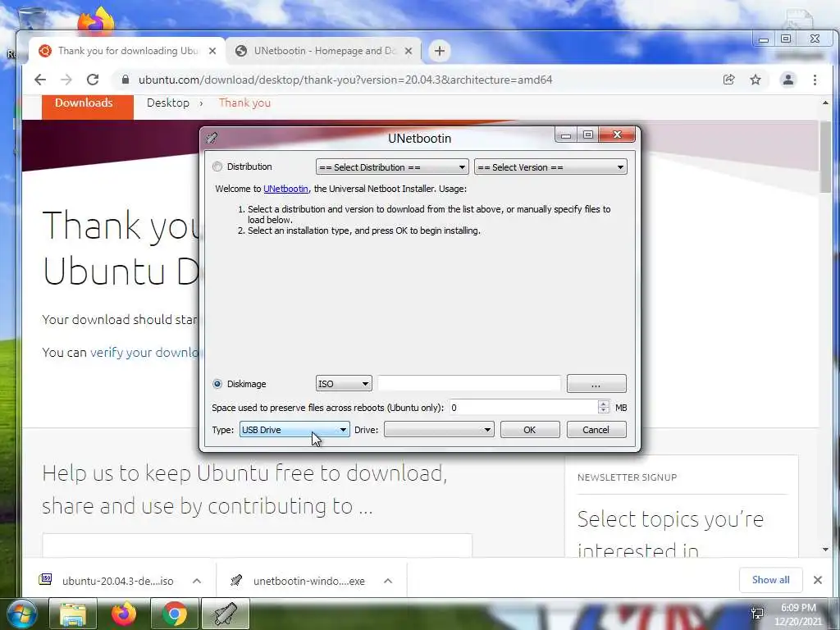Image resolution: width=840 pixels, height=630 pixels.
Task: Open the USB Drive type dropdown
Action: click(294, 430)
